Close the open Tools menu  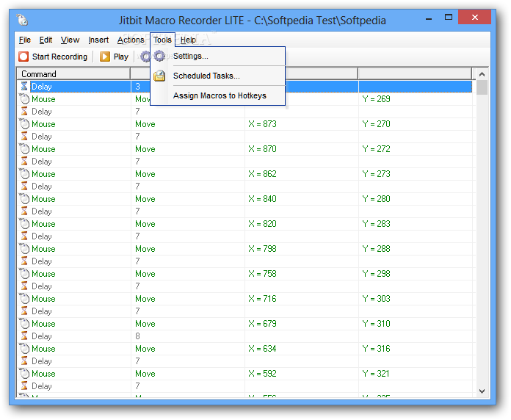(x=162, y=40)
